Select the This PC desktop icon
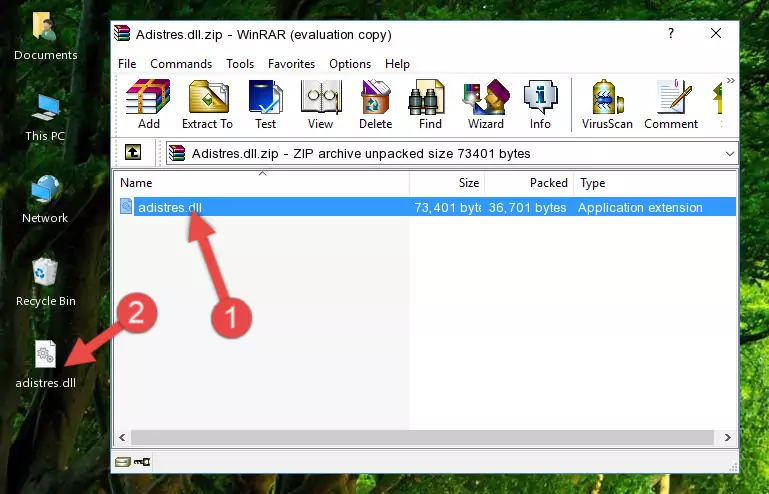This screenshot has height=494, width=769. point(45,118)
